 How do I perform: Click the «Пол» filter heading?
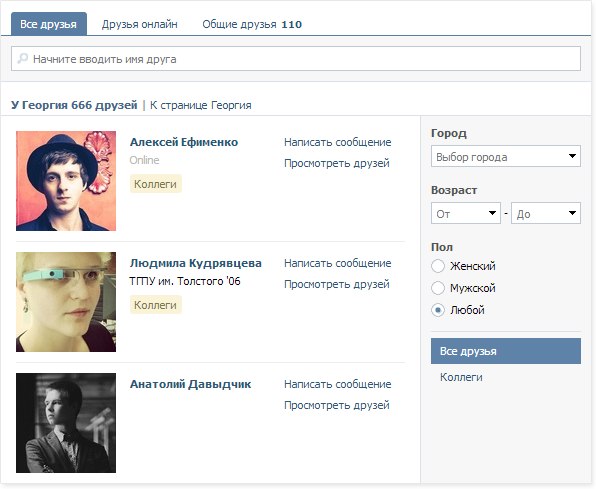click(x=442, y=247)
